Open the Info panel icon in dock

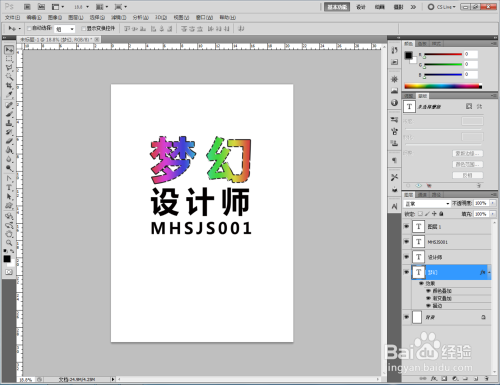coord(394,102)
